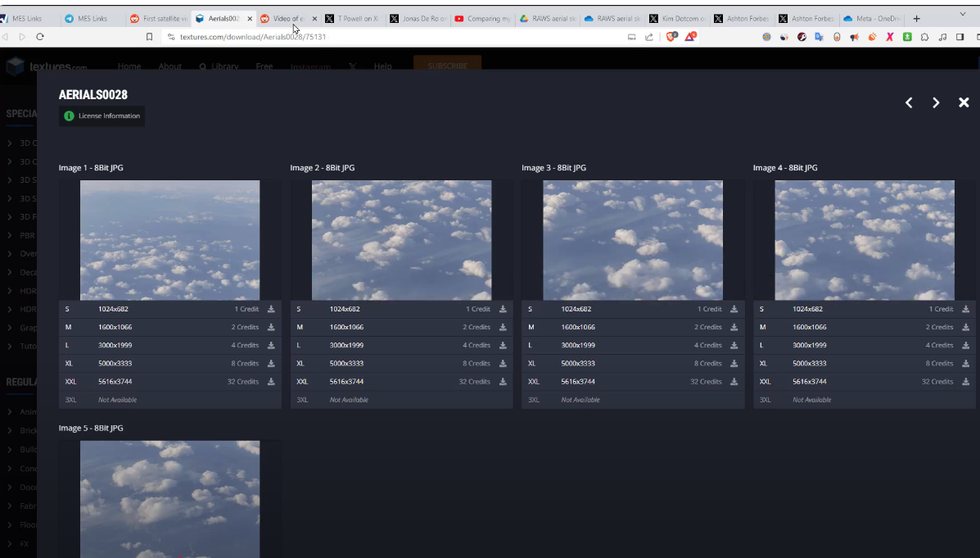
Task: Download Image 3 size XL icon
Action: tap(734, 364)
